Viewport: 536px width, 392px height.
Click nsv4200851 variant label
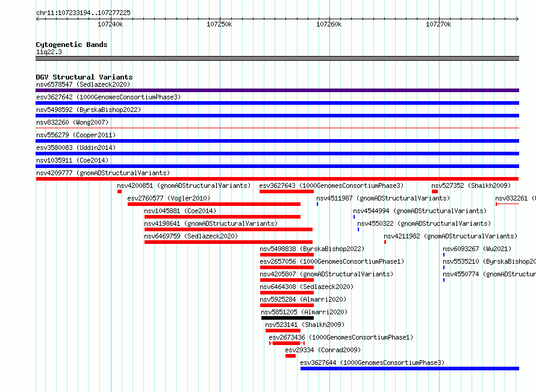point(184,185)
